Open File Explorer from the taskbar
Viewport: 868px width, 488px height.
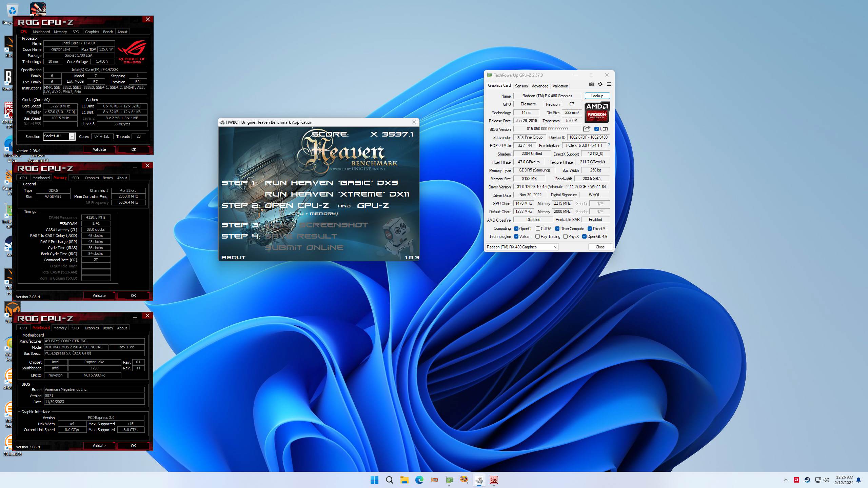tap(404, 480)
